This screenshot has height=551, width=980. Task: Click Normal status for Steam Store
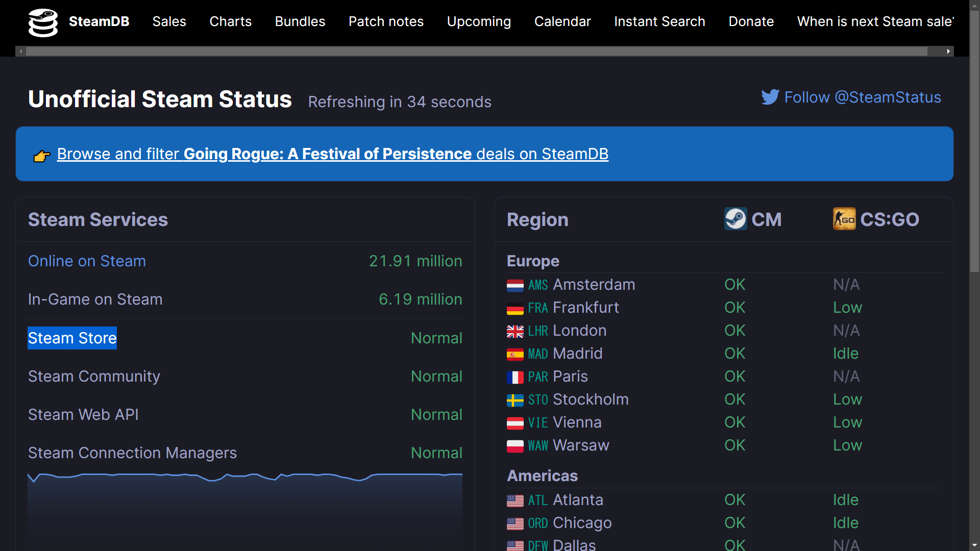point(436,338)
